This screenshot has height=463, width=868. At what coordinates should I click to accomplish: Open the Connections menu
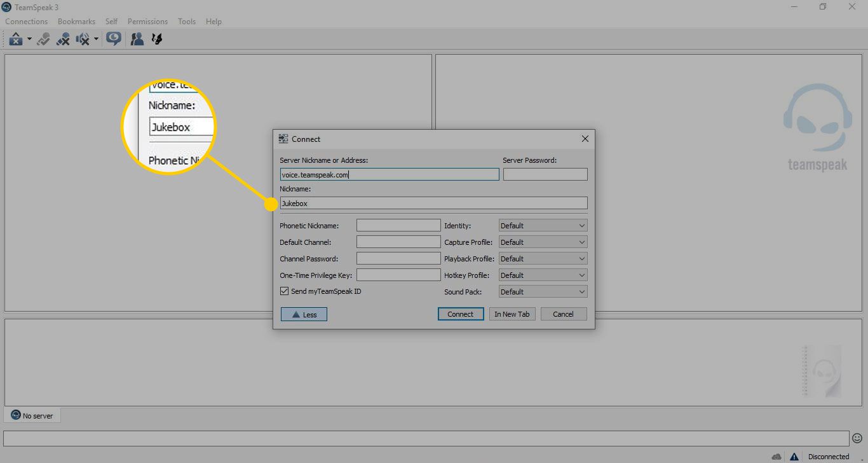pos(27,22)
